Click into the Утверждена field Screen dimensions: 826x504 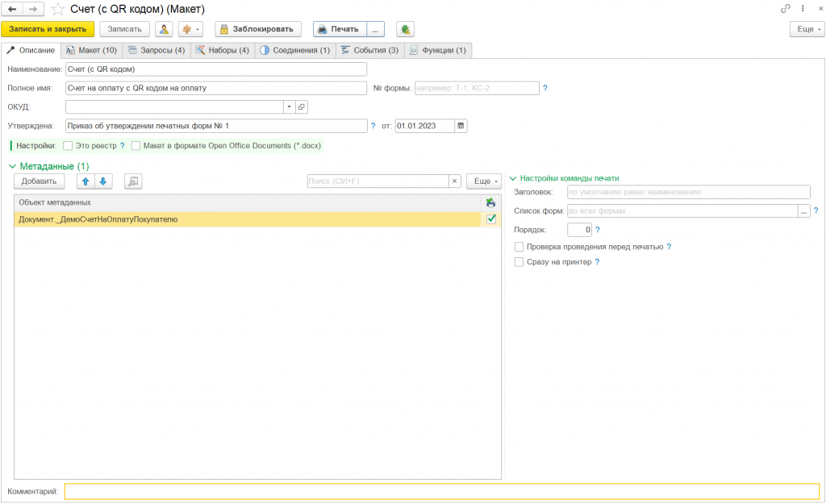coord(216,126)
